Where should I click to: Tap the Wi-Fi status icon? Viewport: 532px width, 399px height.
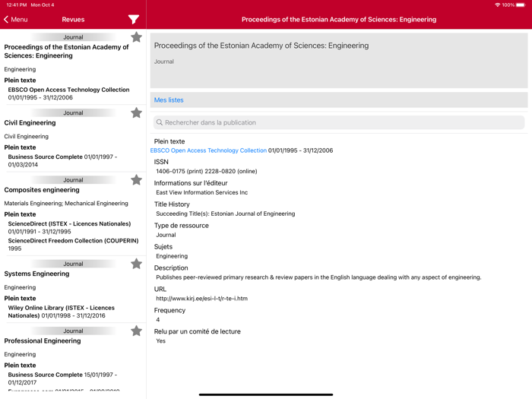point(498,5)
